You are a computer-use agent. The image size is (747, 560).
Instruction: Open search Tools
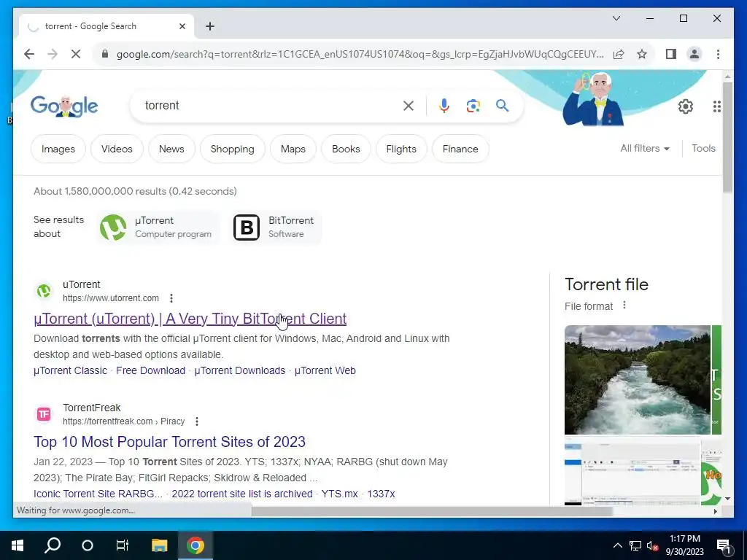coord(704,149)
